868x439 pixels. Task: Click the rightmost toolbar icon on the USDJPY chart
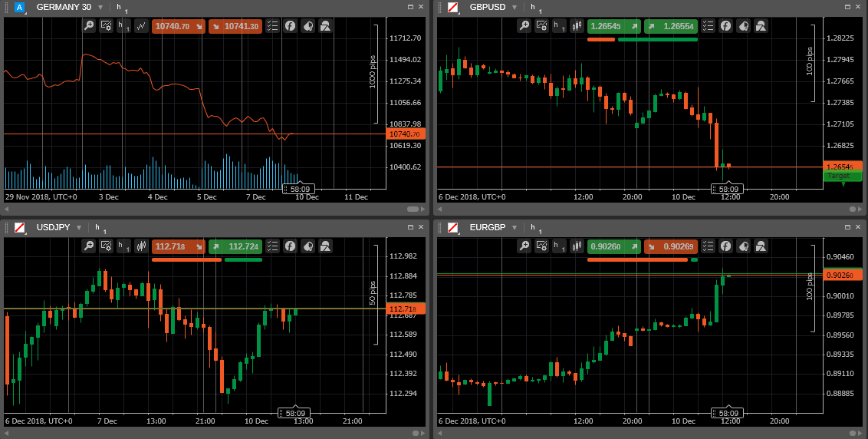(x=326, y=246)
